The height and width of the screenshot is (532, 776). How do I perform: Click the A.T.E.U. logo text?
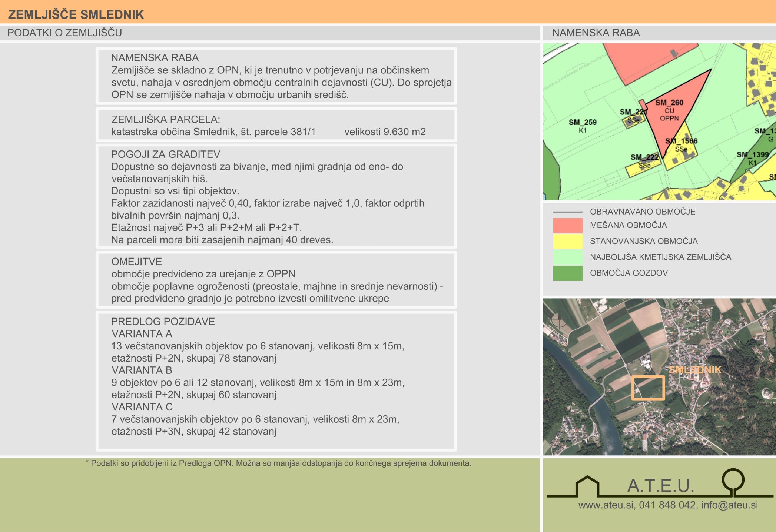click(x=661, y=486)
